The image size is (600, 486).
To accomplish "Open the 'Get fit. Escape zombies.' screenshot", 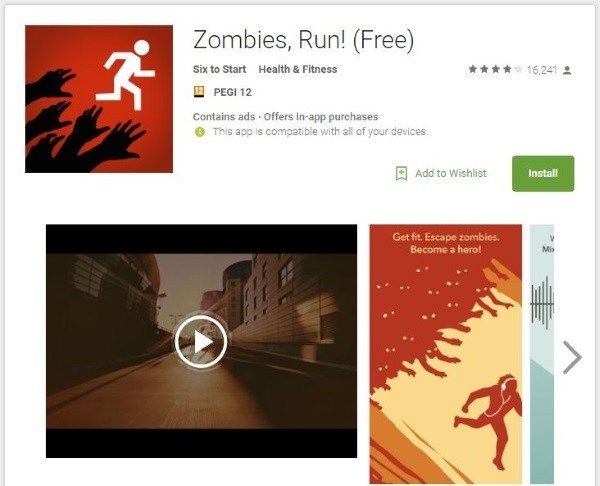I will pos(445,354).
